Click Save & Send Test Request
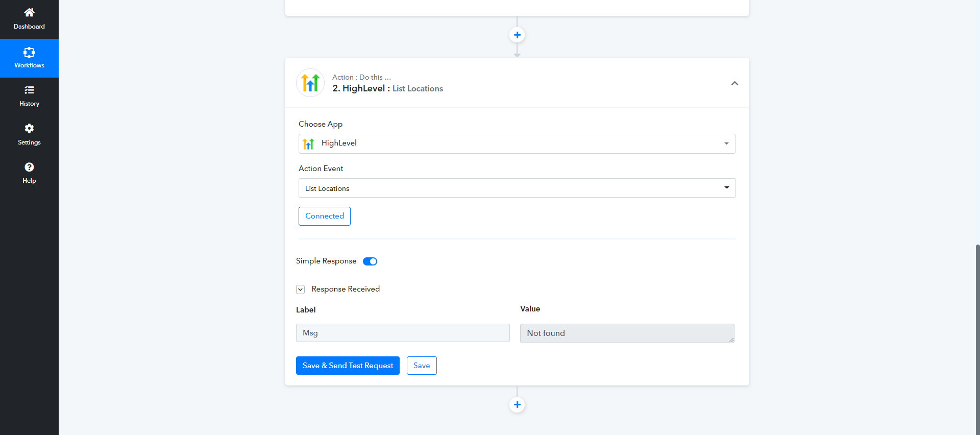 348,366
